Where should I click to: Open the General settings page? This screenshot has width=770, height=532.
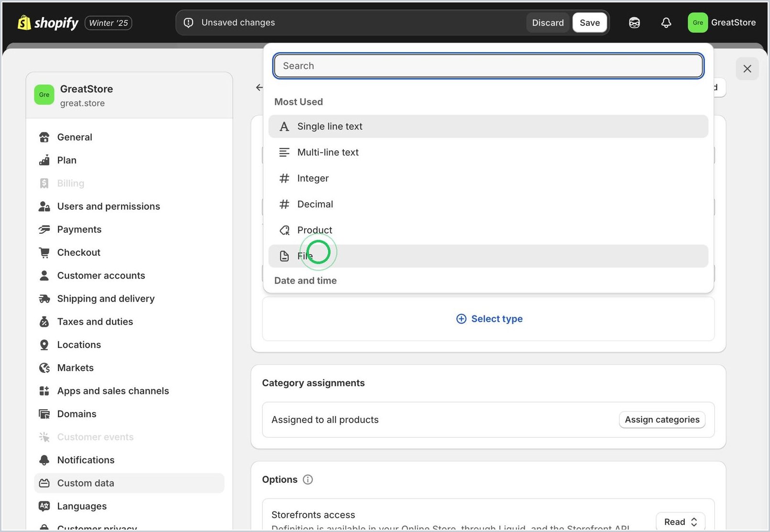[x=129, y=137]
